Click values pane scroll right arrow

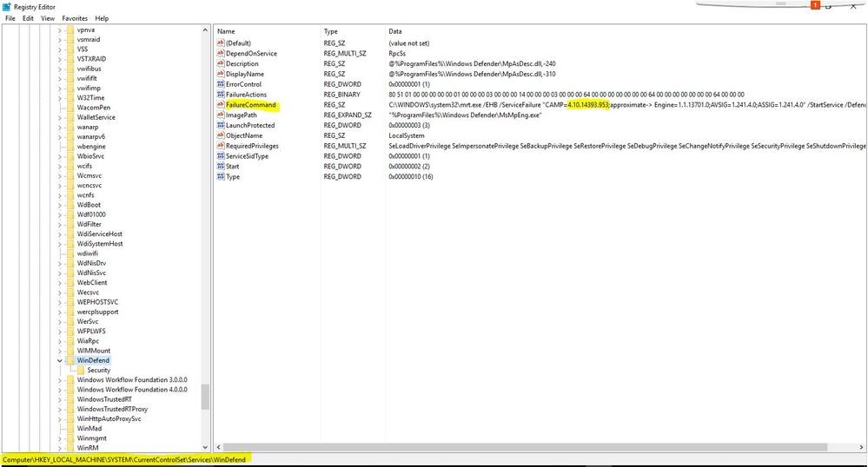861,447
